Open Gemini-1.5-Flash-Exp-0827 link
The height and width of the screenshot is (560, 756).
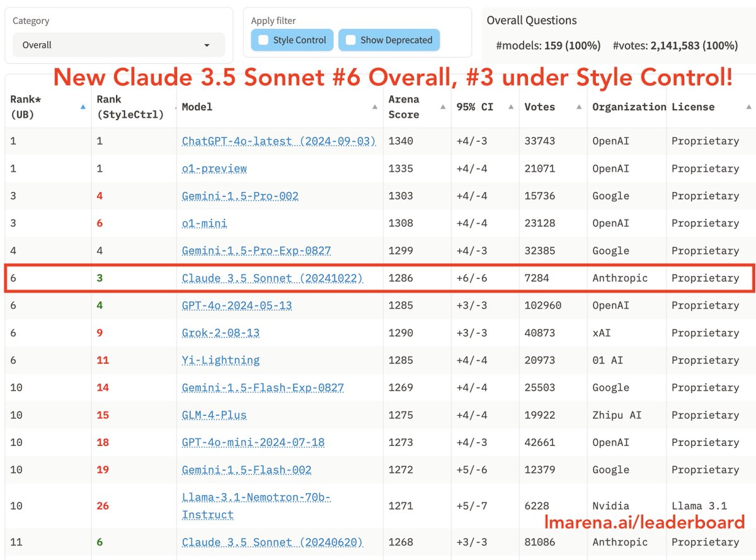pos(263,388)
